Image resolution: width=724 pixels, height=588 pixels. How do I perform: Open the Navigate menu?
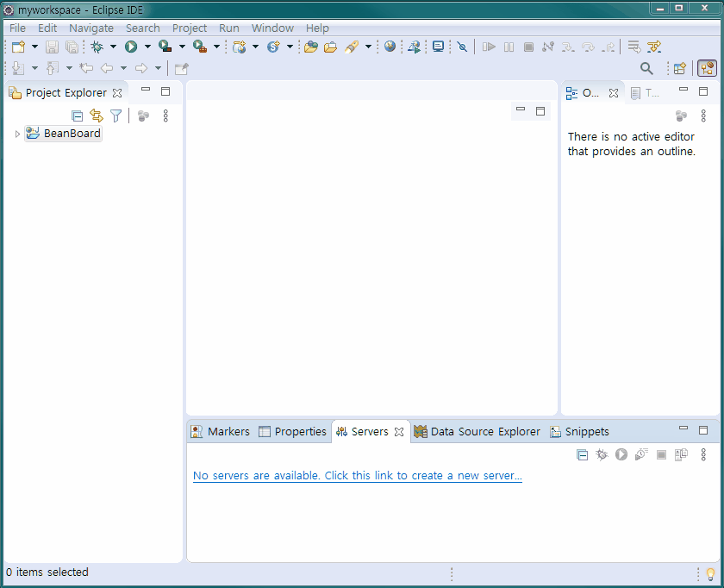pyautogui.click(x=91, y=28)
